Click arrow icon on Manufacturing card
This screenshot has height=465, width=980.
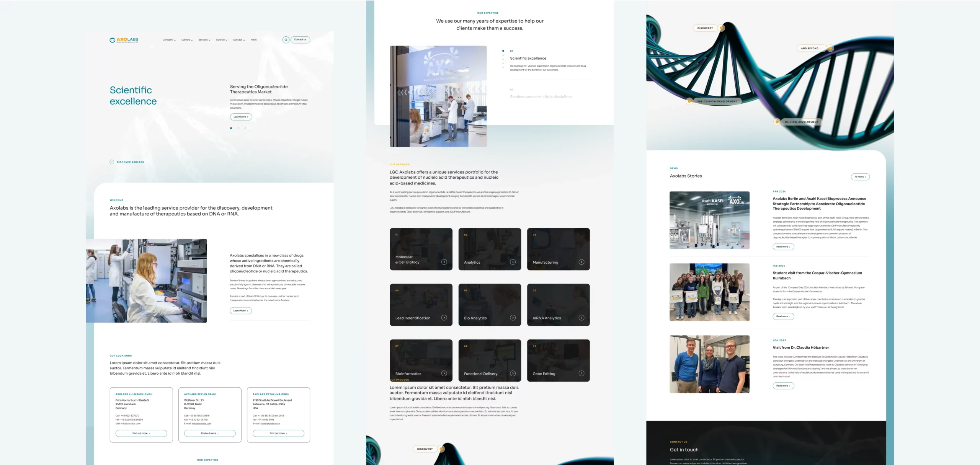[x=581, y=262]
